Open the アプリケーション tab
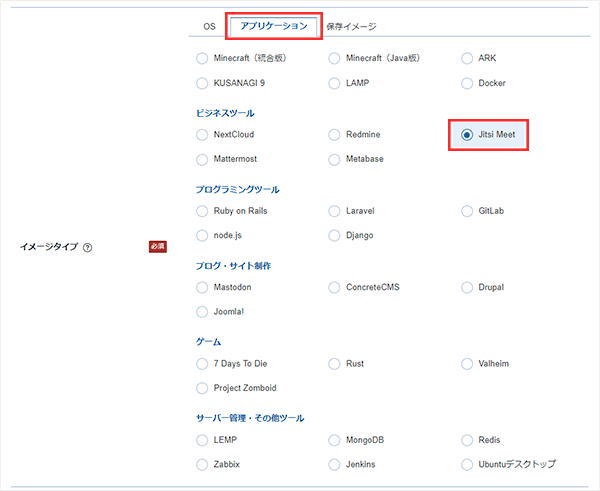 (274, 26)
